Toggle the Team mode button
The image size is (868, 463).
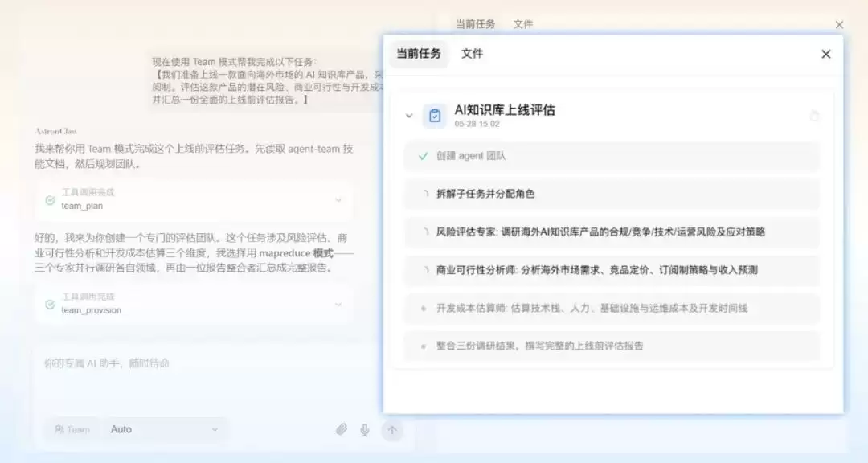[x=72, y=429]
